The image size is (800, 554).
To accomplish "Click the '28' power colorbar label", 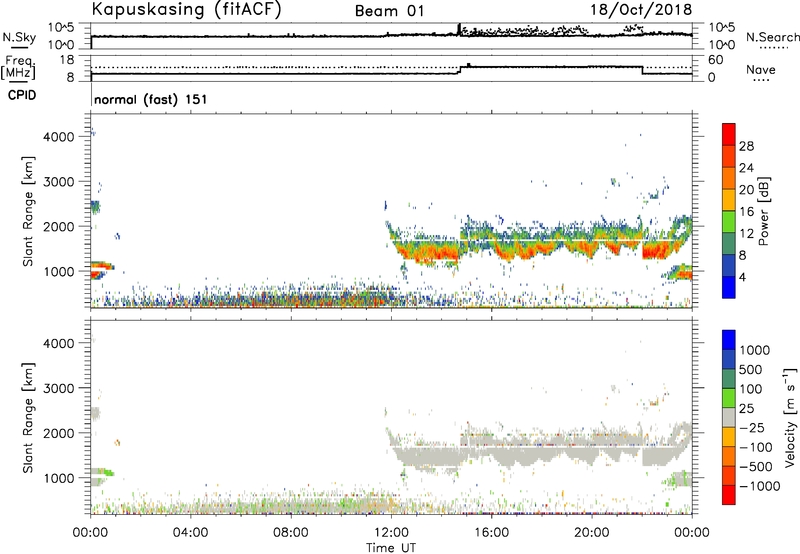I will tap(746, 146).
